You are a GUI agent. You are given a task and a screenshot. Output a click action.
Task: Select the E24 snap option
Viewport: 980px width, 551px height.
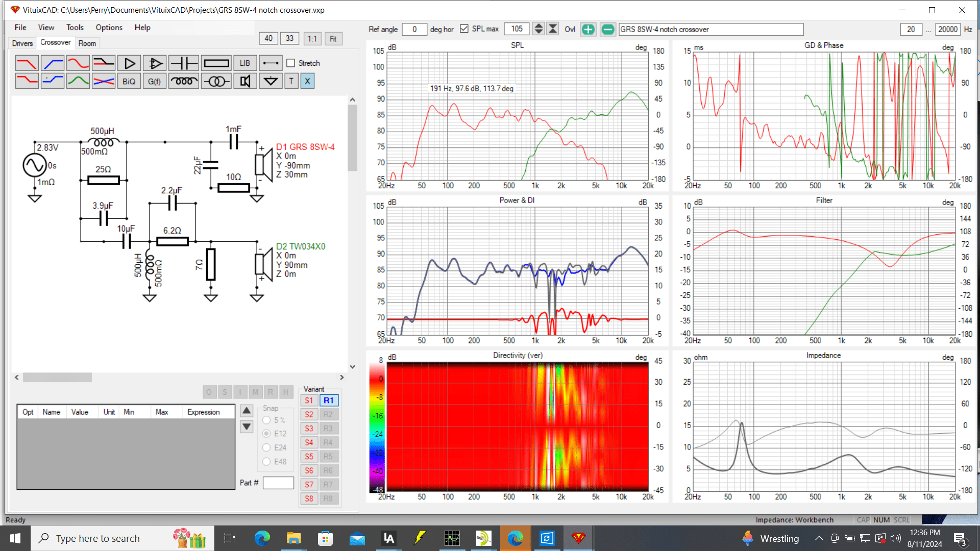[266, 447]
